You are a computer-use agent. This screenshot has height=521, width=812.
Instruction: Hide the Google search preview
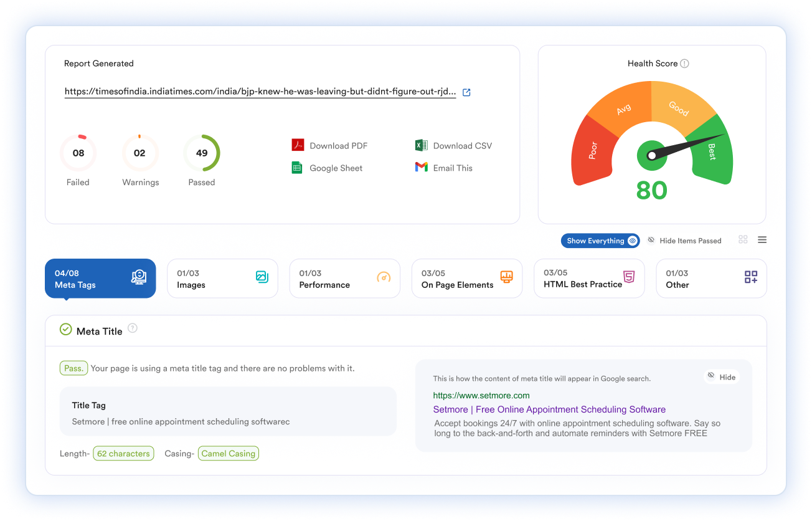(721, 376)
